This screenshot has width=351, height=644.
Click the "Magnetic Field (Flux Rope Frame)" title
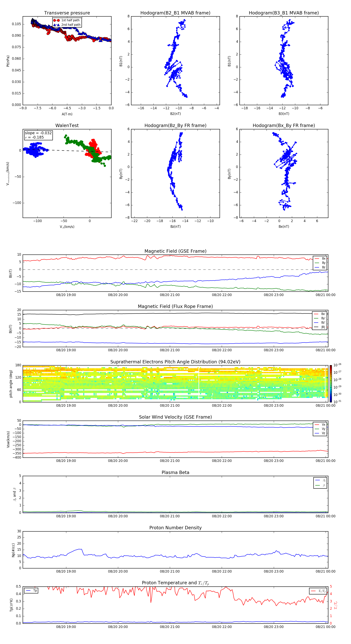coord(175,306)
